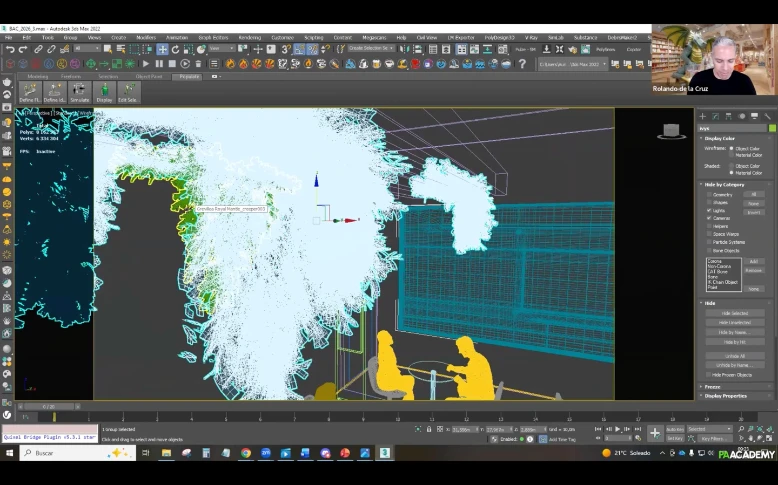The image size is (778, 485).
Task: Click the Display icon in Populate ribbon
Action: tap(104, 92)
